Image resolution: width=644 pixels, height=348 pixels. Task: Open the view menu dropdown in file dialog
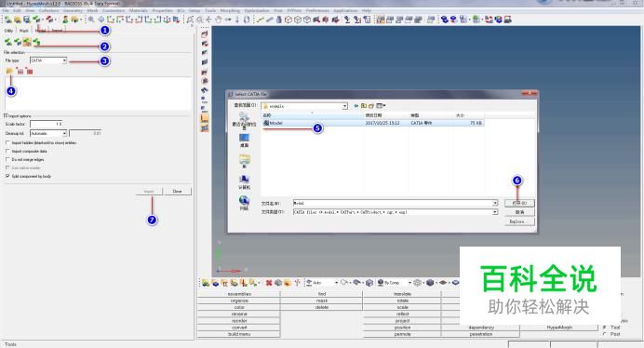coord(382,106)
